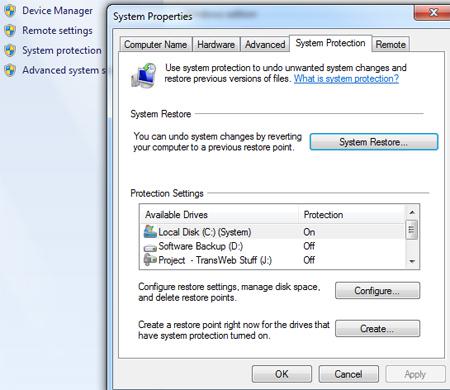Click the Available Drives column header
Image resolution: width=450 pixels, height=390 pixels.
click(x=219, y=214)
